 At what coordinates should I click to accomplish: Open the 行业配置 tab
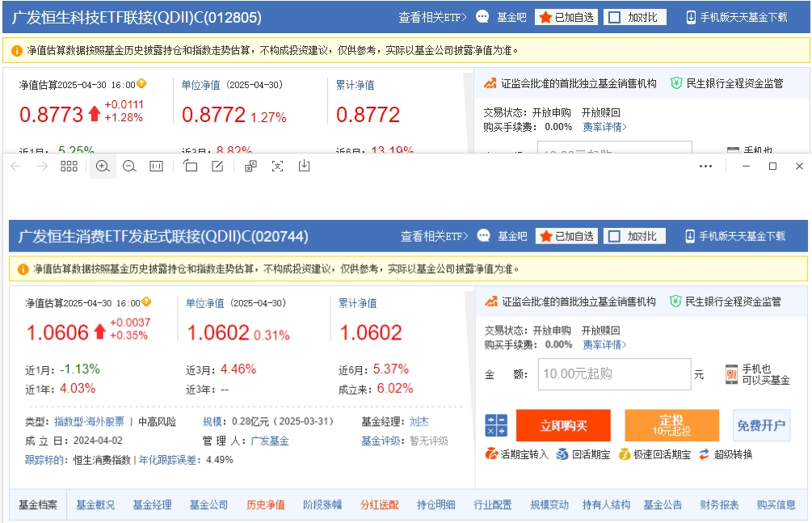tap(493, 505)
